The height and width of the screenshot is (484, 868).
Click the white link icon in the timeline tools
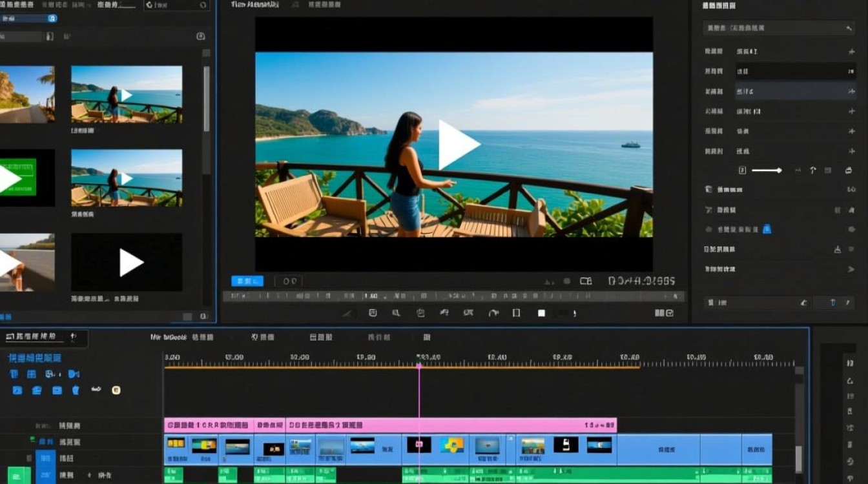(x=96, y=390)
